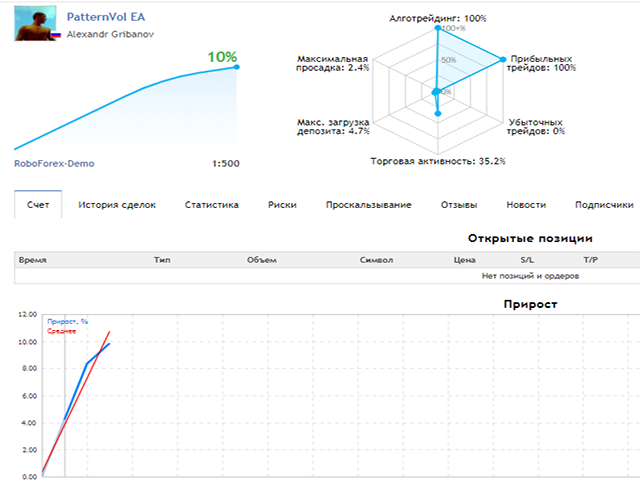Sort positions by Символ column header
The height and width of the screenshot is (480, 640).
coord(377,260)
